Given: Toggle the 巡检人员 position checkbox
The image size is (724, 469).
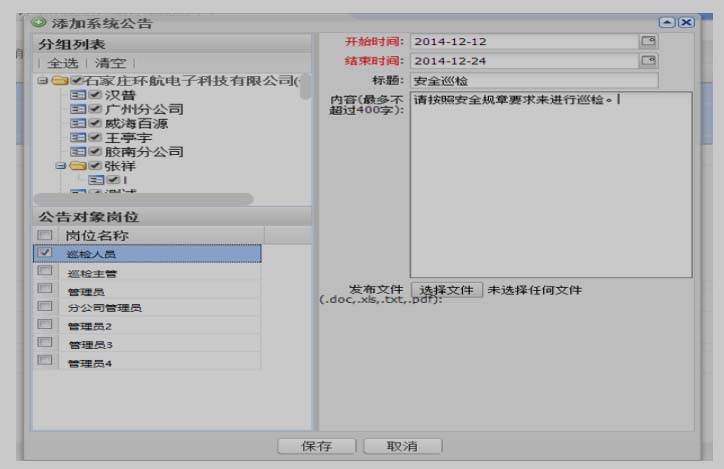Looking at the screenshot, I should (x=45, y=253).
